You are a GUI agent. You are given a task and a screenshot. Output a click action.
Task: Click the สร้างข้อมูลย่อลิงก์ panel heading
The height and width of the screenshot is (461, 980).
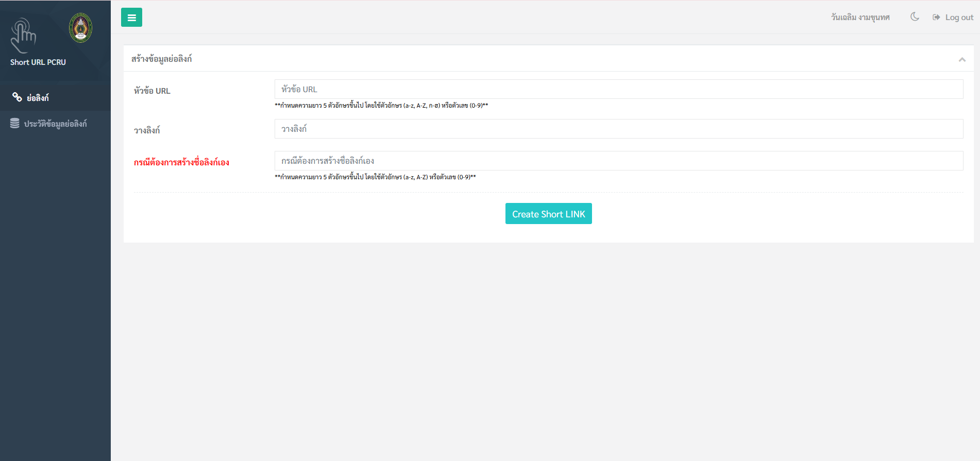[161, 59]
